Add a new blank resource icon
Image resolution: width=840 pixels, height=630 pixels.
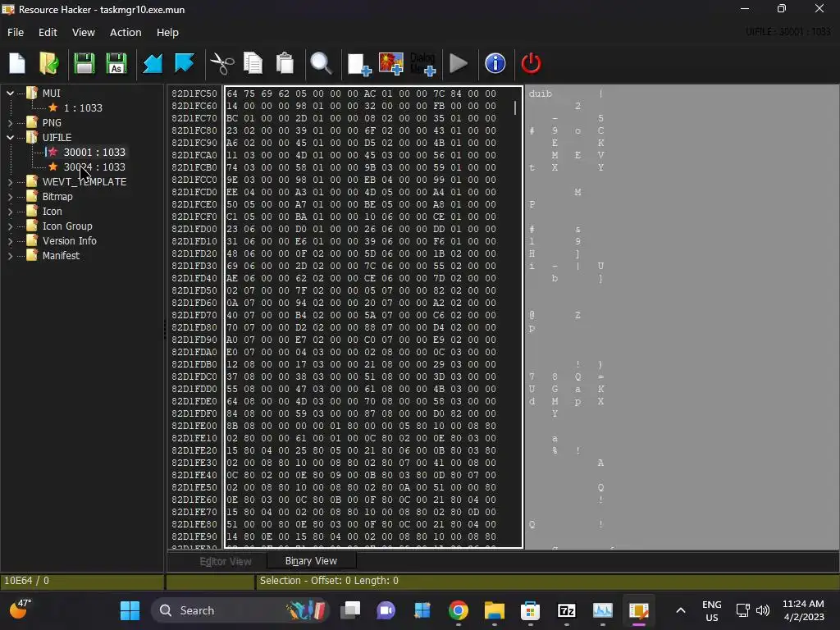359,64
